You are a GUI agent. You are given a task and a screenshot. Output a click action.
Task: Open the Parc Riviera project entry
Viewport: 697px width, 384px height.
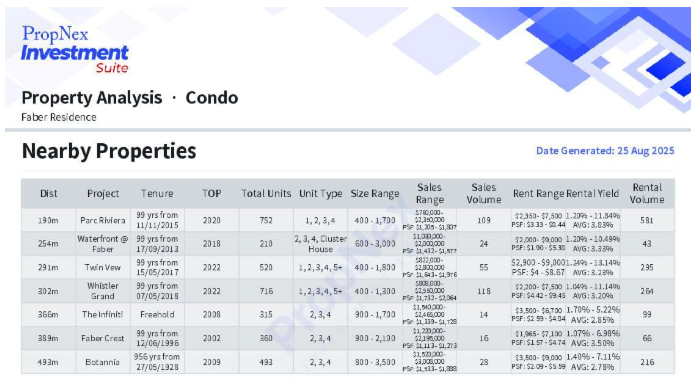(x=103, y=220)
